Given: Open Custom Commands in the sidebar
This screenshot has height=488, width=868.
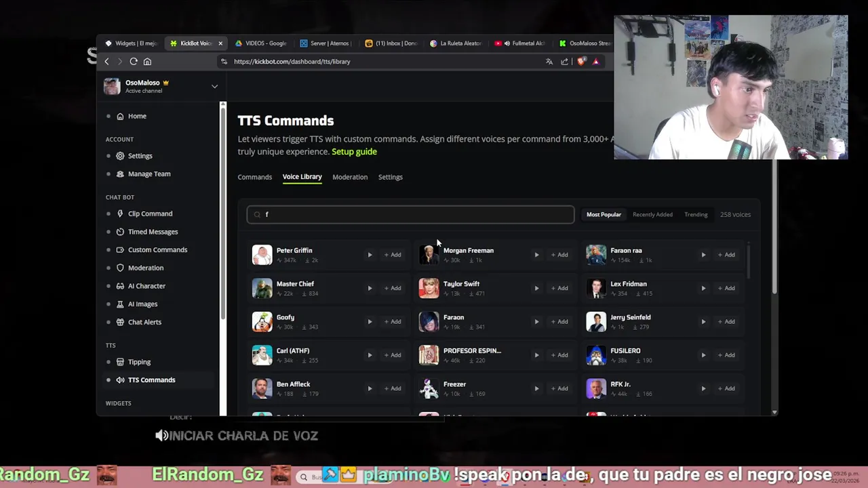Looking at the screenshot, I should click(x=157, y=250).
